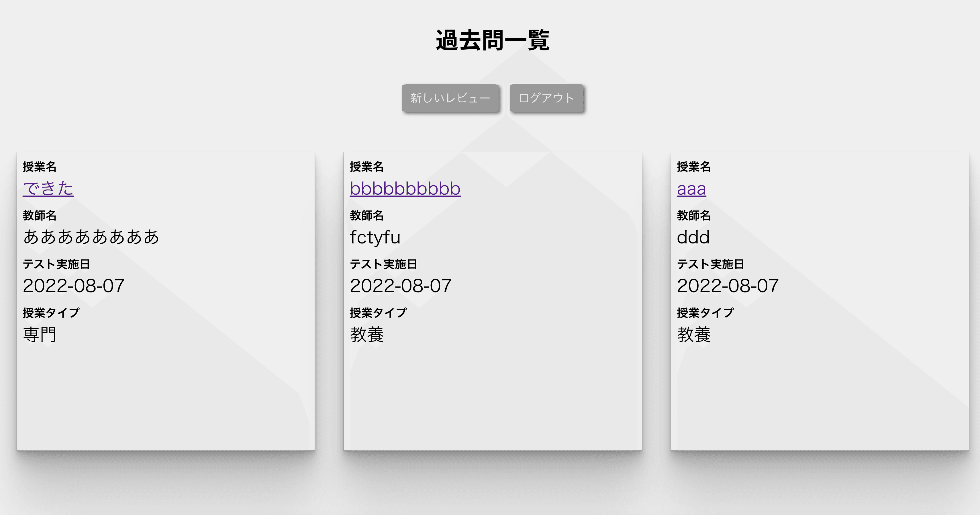Select 教養 in aaa card
980x515 pixels.
click(x=694, y=335)
